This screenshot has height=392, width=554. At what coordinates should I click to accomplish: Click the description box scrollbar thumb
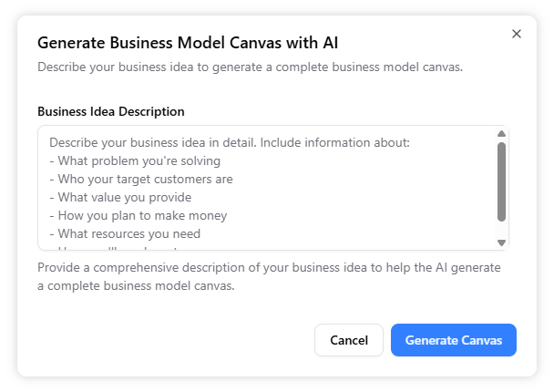(x=501, y=181)
